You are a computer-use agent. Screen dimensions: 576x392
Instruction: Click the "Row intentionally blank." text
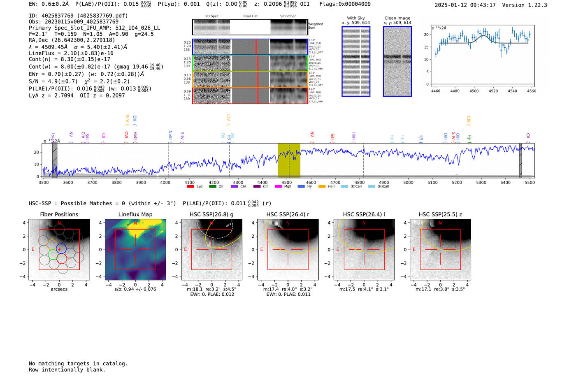(67, 370)
